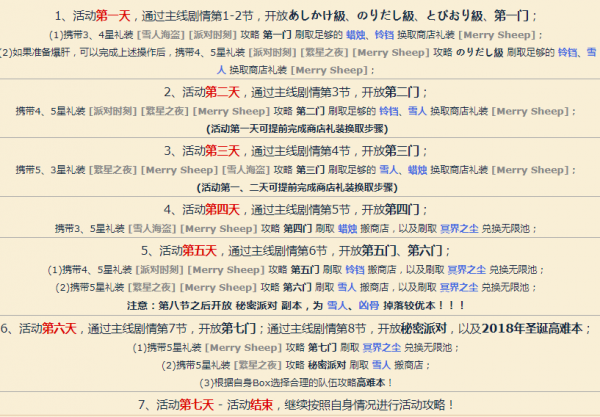Click [派对时刻] in day 1 step (1)

pyautogui.click(x=213, y=35)
